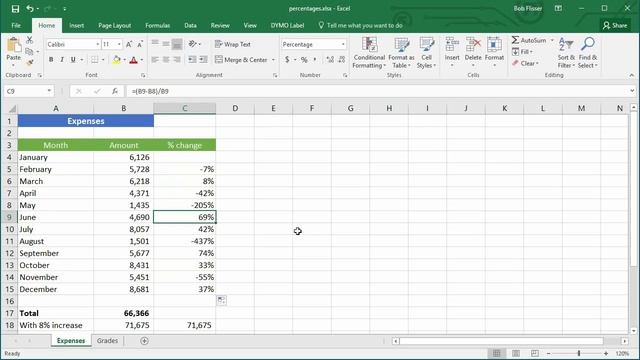Apply red font color

click(x=133, y=60)
